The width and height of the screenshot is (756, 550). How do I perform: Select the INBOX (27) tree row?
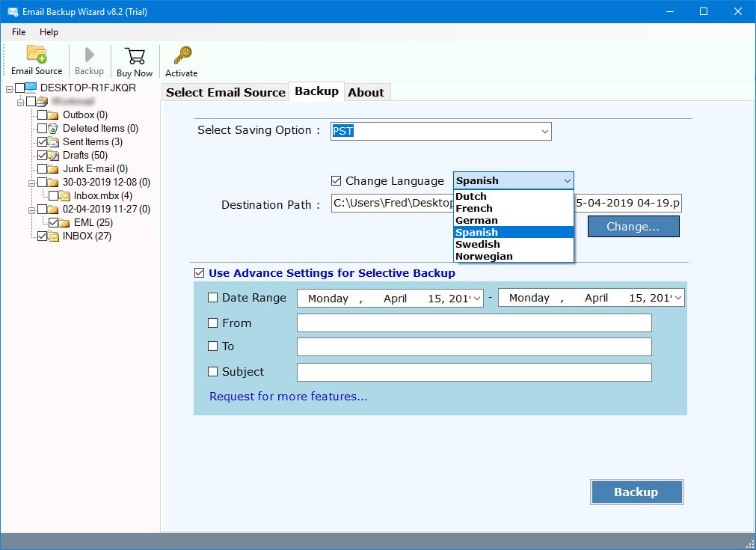[87, 236]
